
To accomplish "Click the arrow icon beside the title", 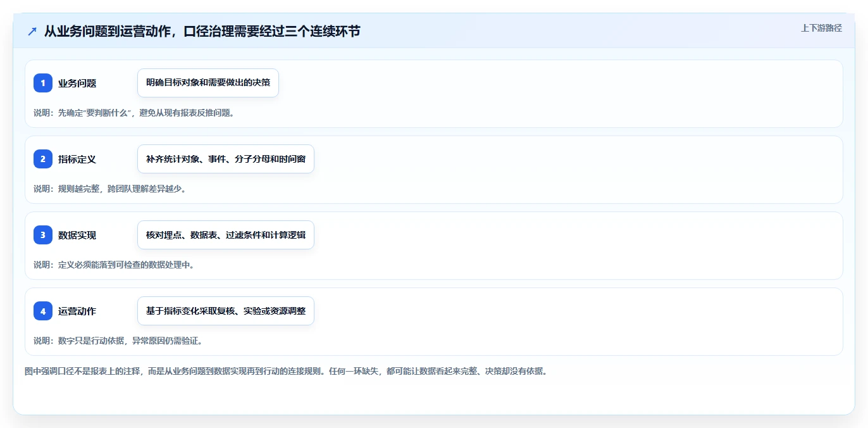I will click(x=32, y=32).
